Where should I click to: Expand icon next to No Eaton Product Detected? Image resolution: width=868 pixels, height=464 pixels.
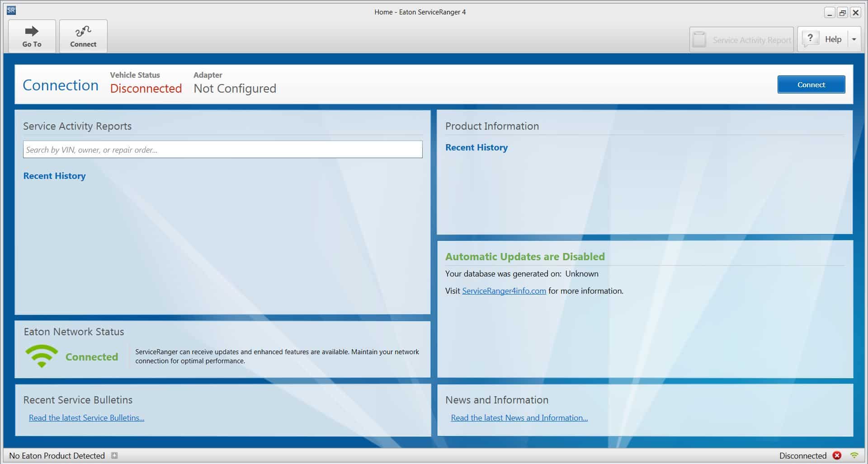click(114, 455)
